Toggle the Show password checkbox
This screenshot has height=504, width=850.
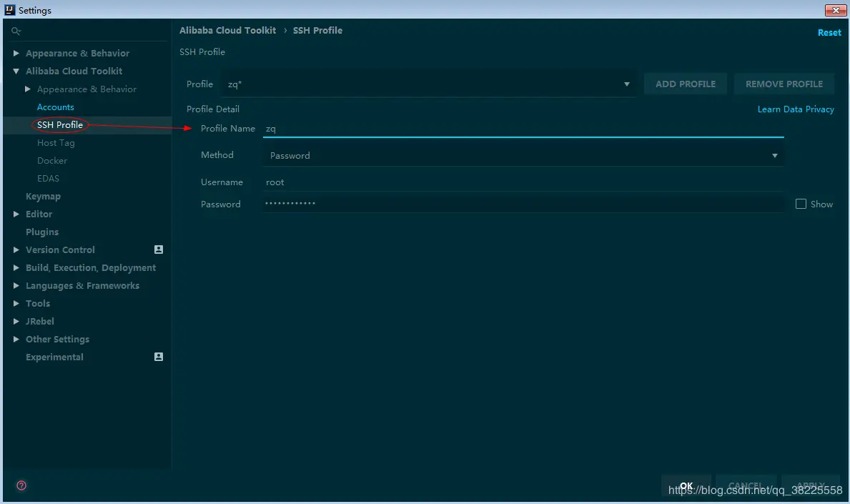(801, 204)
